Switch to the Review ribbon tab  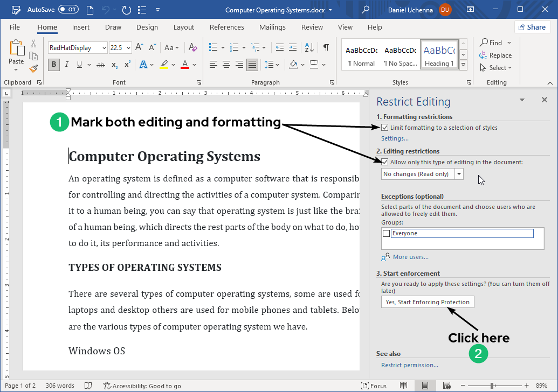312,27
